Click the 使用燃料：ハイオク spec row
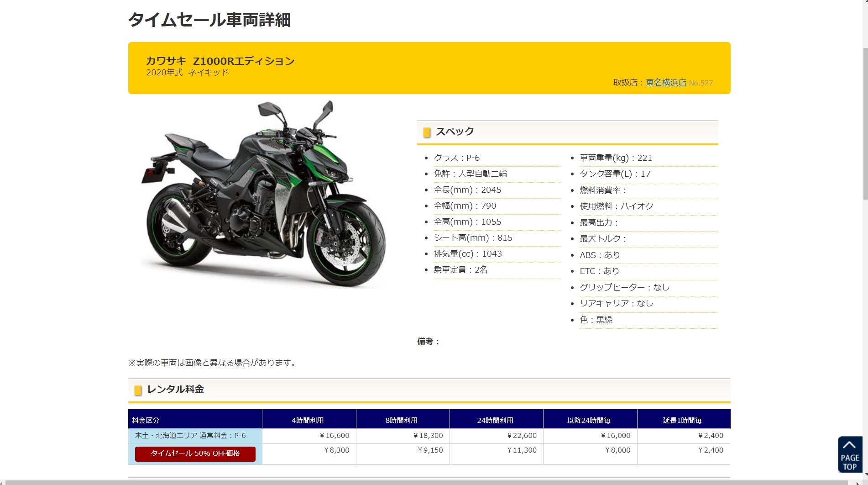This screenshot has width=868, height=485. pyautogui.click(x=648, y=206)
